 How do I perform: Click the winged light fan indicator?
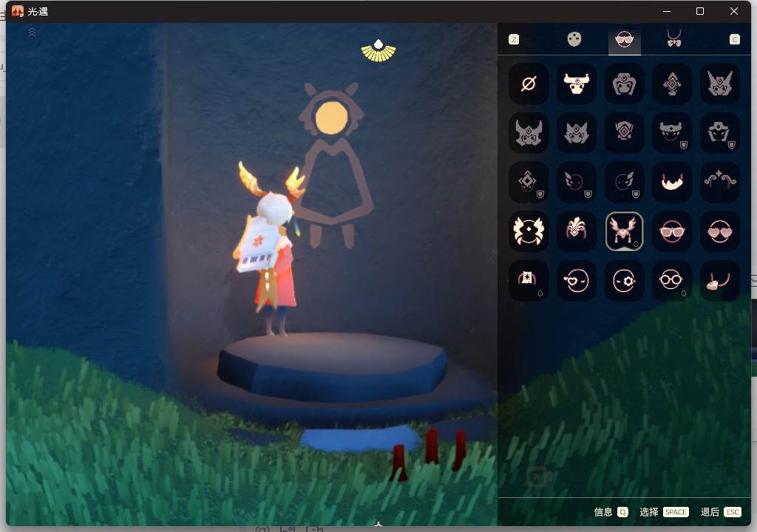pos(378,51)
